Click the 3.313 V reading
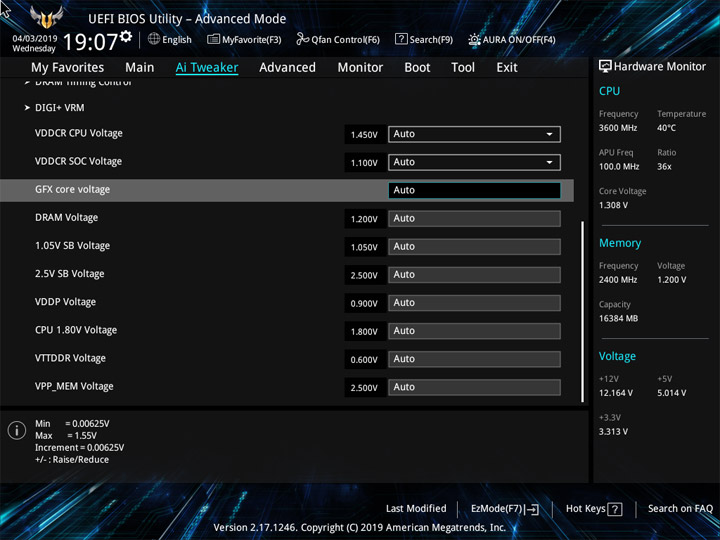Viewport: 720px width, 540px height. [x=613, y=432]
